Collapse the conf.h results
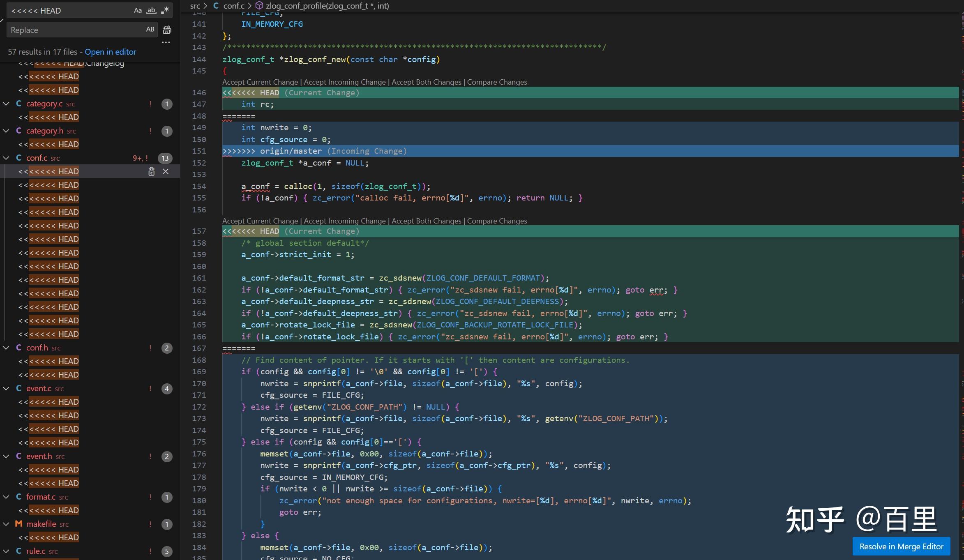 pyautogui.click(x=6, y=348)
